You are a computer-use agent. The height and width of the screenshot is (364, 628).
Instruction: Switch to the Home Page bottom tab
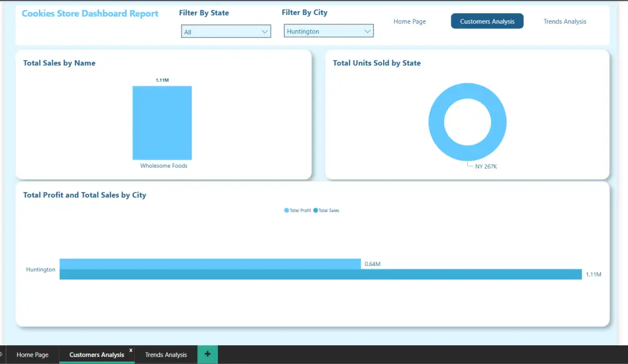tap(33, 355)
